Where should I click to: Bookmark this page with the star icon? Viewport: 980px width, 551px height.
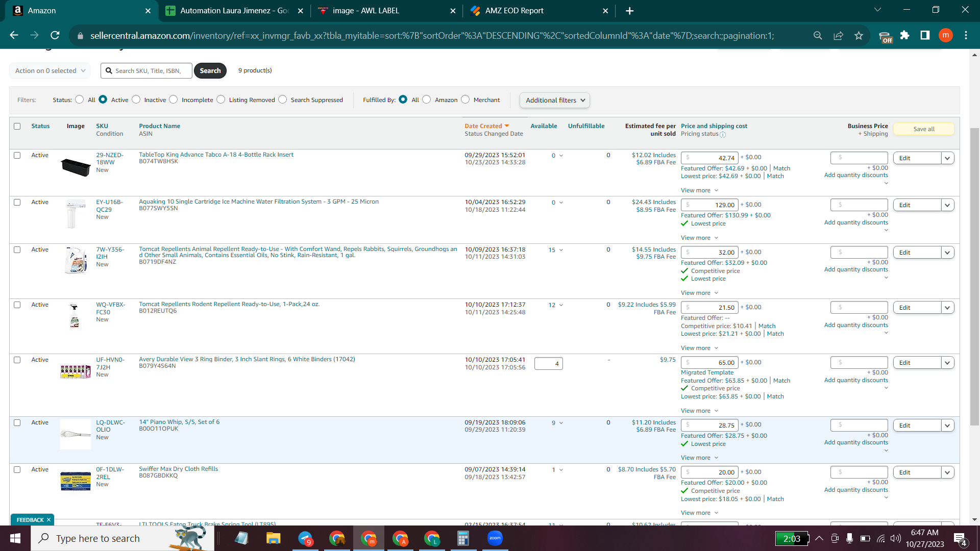(859, 35)
